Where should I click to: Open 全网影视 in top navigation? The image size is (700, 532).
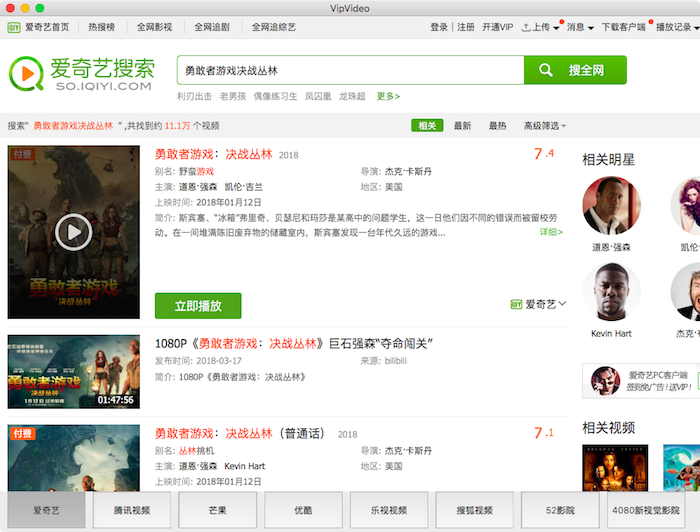[154, 27]
